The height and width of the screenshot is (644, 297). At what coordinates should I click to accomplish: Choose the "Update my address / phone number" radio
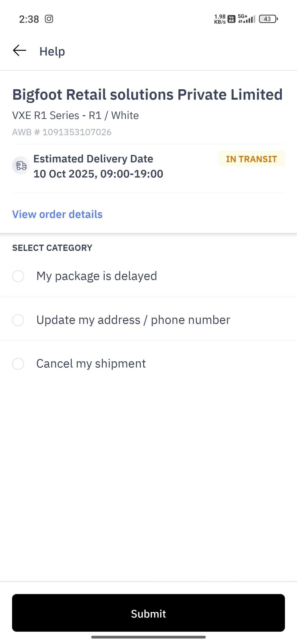(x=18, y=320)
